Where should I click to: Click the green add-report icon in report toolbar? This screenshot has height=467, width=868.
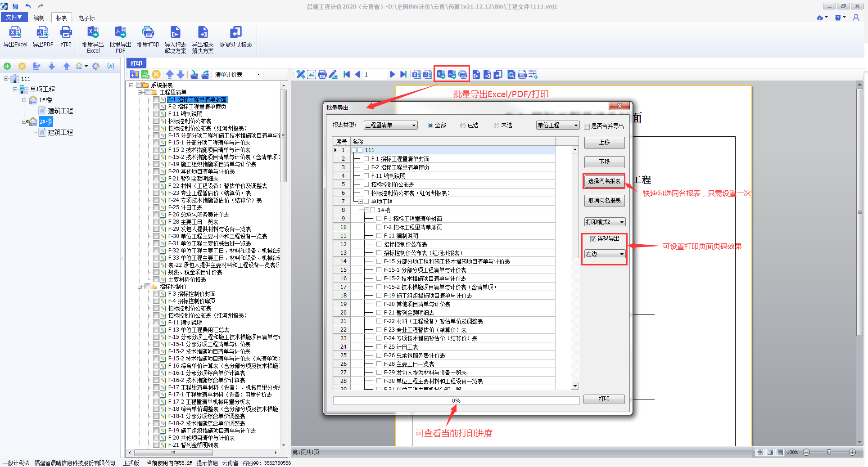pyautogui.click(x=145, y=74)
